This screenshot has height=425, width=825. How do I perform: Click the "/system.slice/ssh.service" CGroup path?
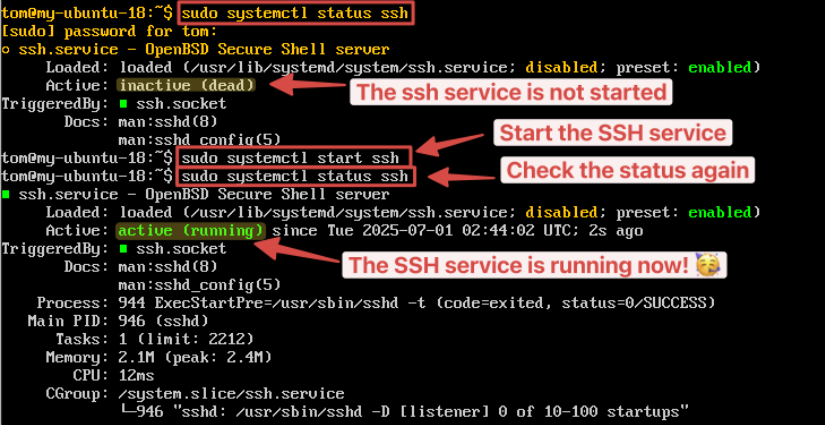point(231,394)
